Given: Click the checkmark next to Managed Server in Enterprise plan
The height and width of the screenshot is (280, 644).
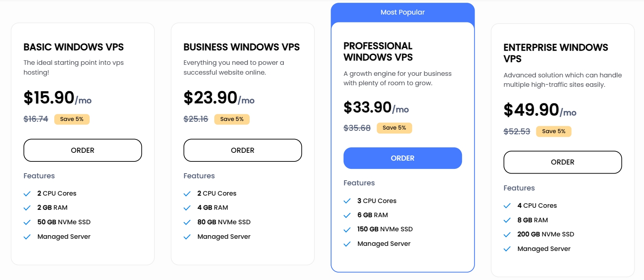Looking at the screenshot, I should tap(508, 249).
